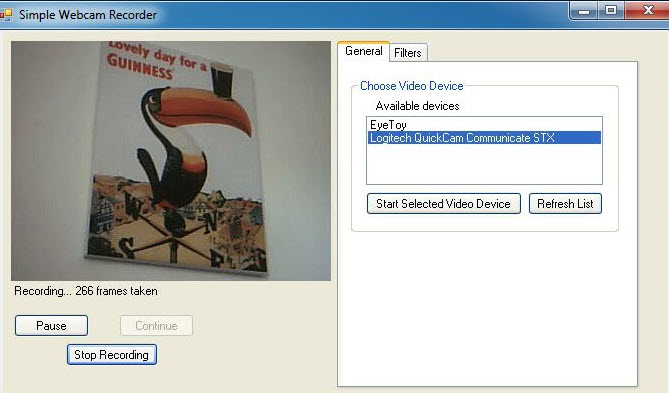Click the 'Available devices' label
This screenshot has width=669, height=393.
(x=417, y=106)
